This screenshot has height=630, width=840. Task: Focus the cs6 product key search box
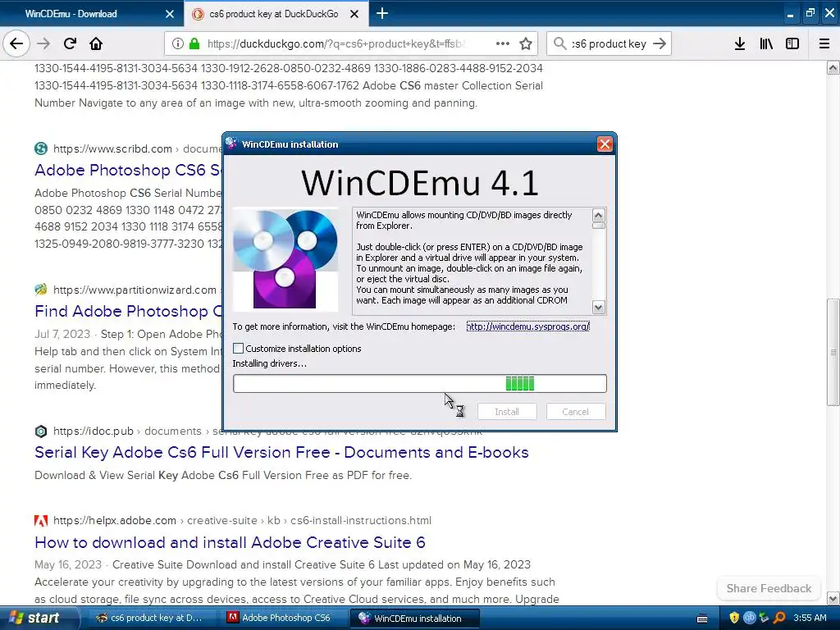[609, 43]
